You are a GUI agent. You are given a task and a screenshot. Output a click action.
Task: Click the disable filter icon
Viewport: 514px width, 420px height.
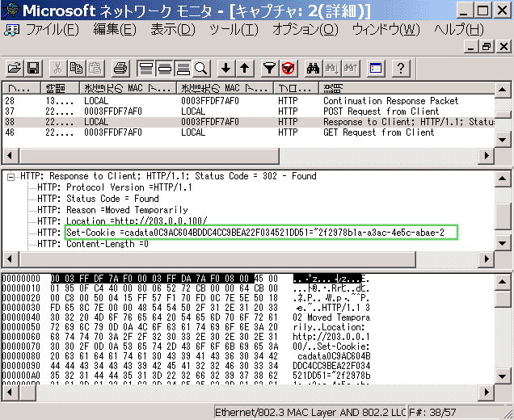pyautogui.click(x=289, y=69)
